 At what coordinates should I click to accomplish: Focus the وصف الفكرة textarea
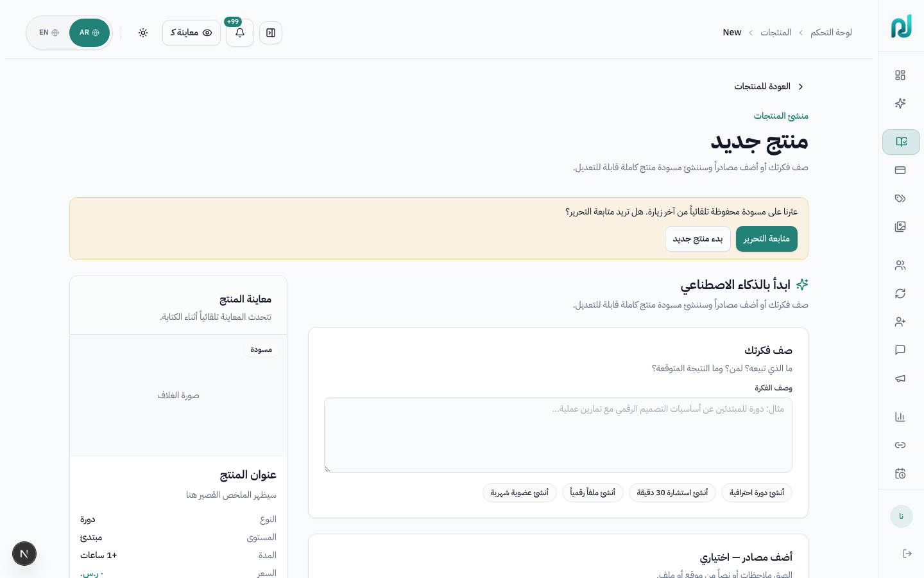click(x=558, y=435)
